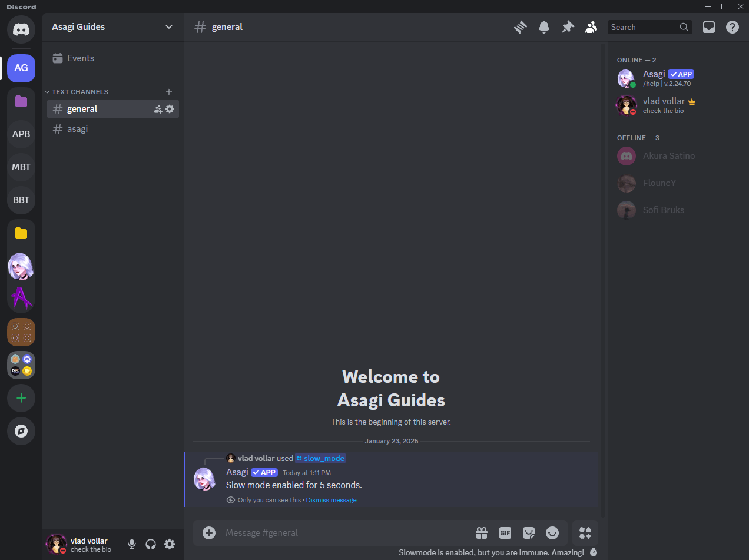
Task: Open notification settings bell icon
Action: 544,27
